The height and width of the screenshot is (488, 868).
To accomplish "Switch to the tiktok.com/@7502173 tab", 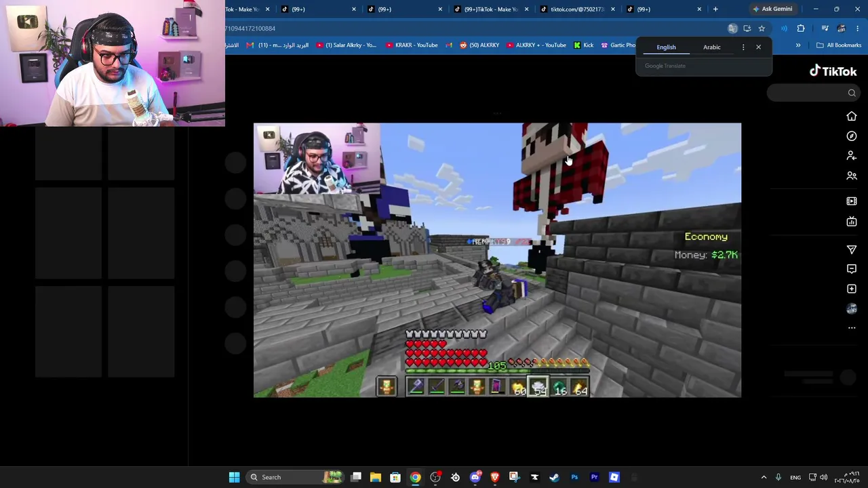I will (x=576, y=9).
